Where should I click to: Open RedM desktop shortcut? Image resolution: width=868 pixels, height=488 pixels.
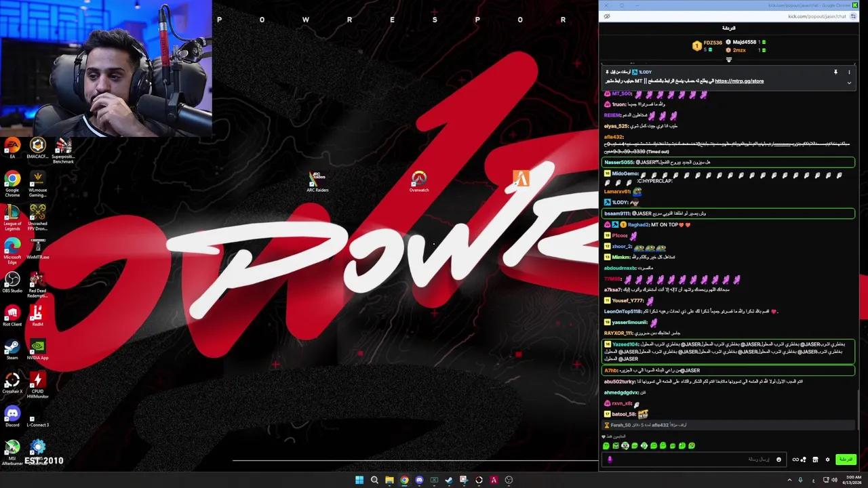point(37,316)
